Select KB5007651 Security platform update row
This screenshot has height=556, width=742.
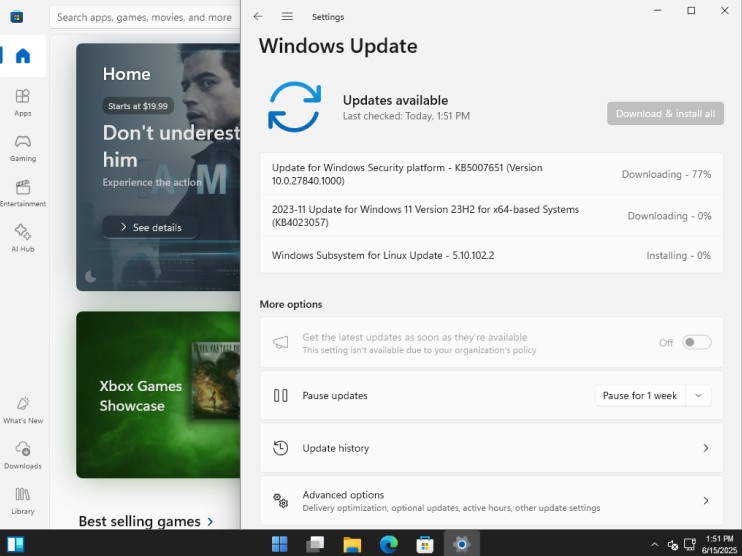coord(491,174)
